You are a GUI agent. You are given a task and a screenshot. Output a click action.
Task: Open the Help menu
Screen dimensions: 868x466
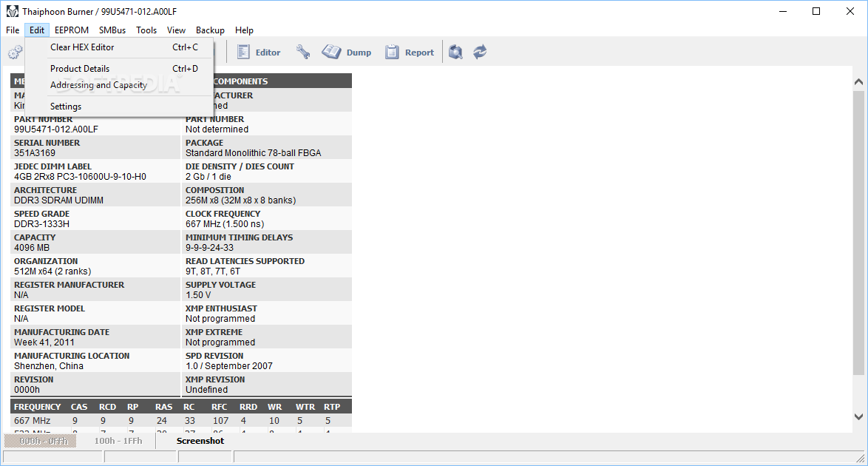(244, 30)
